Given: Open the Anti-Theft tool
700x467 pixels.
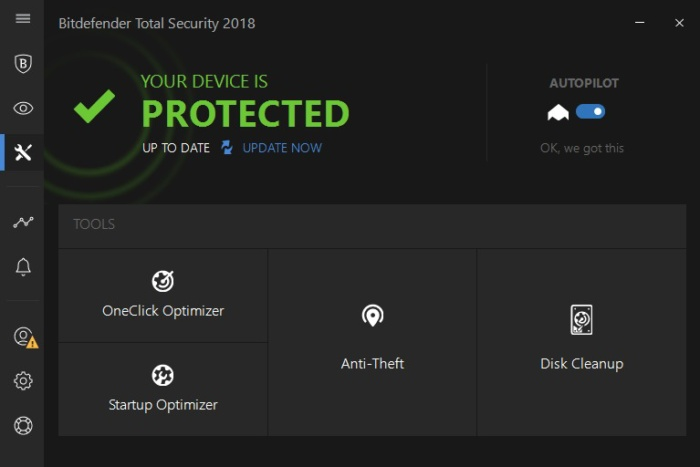Looking at the screenshot, I should 372,340.
